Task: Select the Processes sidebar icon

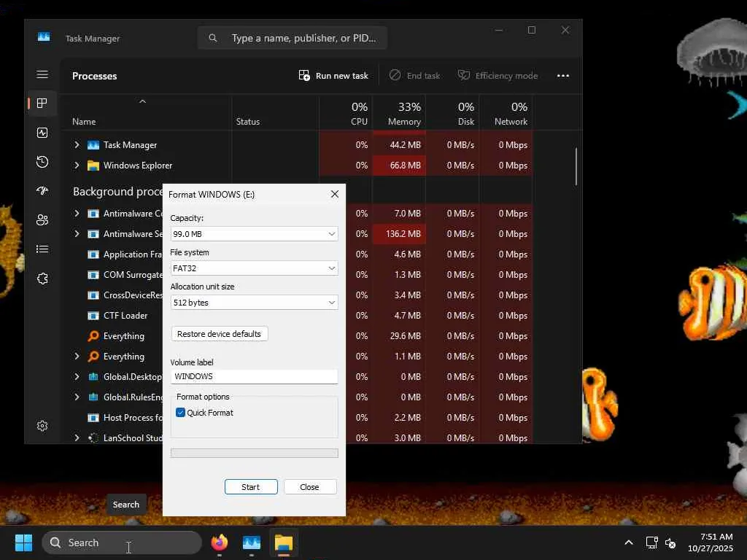Action: 42,104
